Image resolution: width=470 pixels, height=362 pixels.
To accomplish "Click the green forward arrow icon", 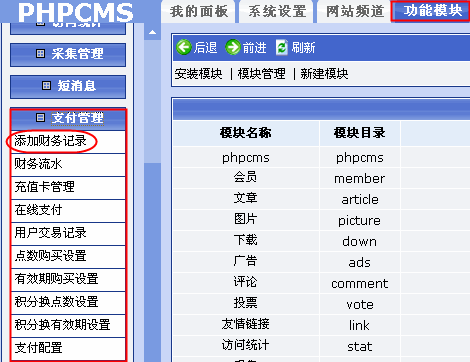I will point(233,47).
